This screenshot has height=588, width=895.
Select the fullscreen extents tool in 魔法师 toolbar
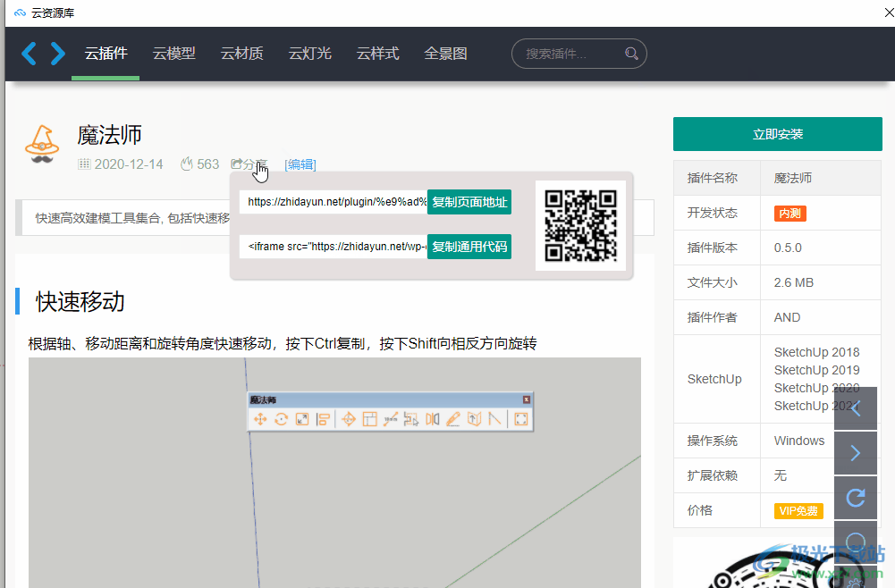(520, 420)
